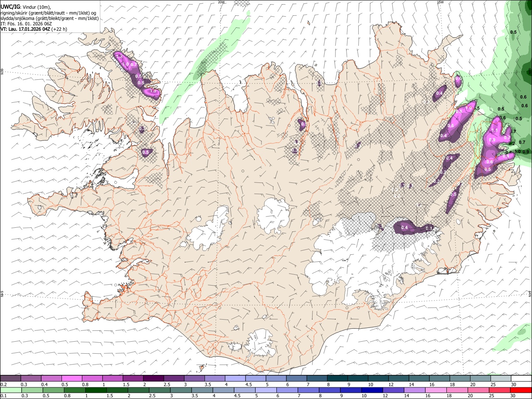
Task: Click the Mýrdalsjökull glacier near the south coast
Action: 261,343
